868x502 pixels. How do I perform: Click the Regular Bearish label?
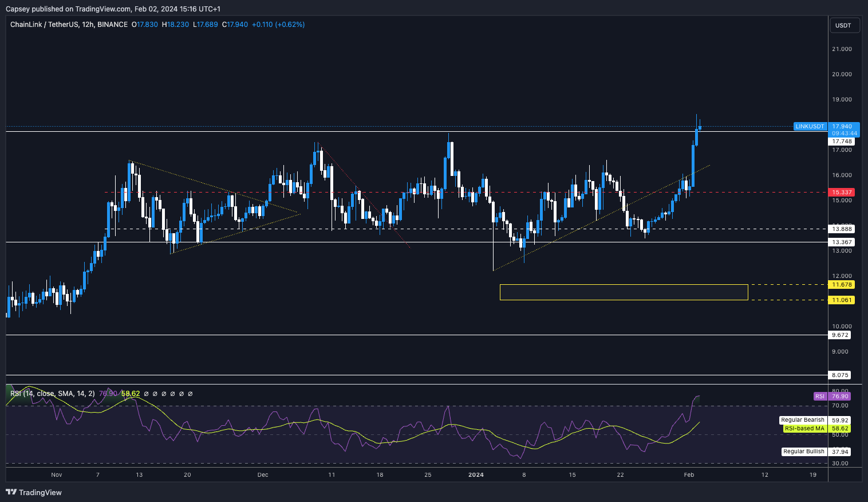pos(803,420)
